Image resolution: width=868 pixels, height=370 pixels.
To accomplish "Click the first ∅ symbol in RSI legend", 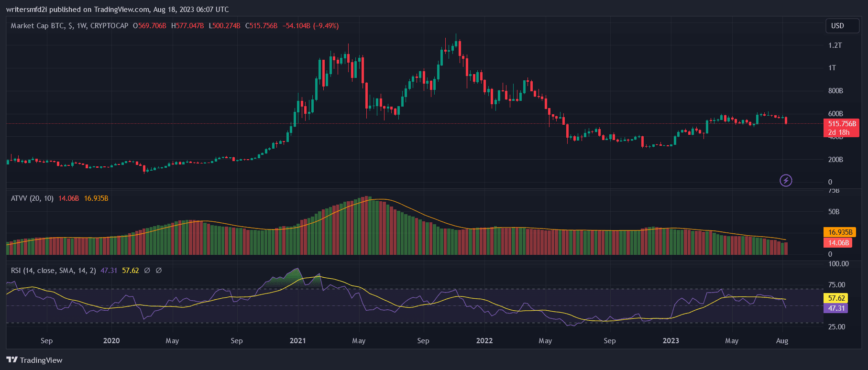I will tap(147, 271).
